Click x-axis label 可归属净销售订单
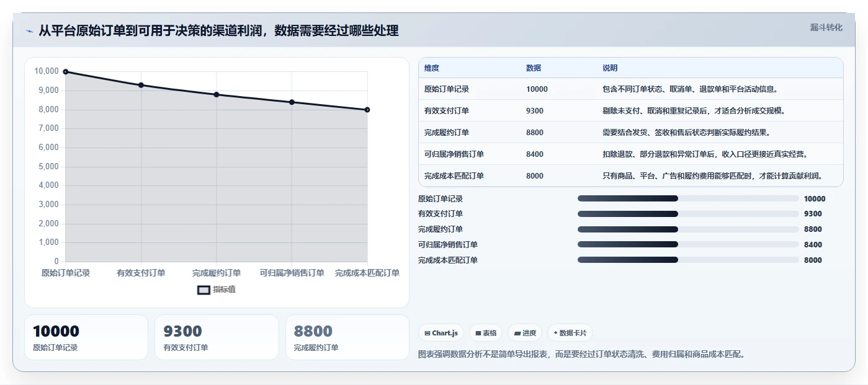Image resolution: width=868 pixels, height=385 pixels. [292, 273]
